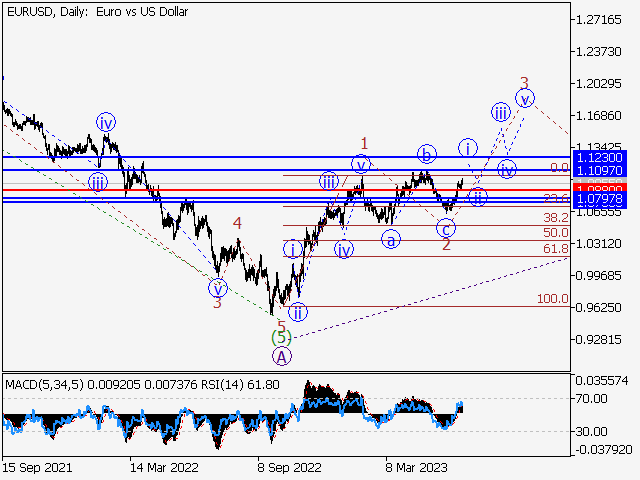Select the purple dashed rising trendline
The width and height of the screenshot is (640, 480).
point(431,298)
